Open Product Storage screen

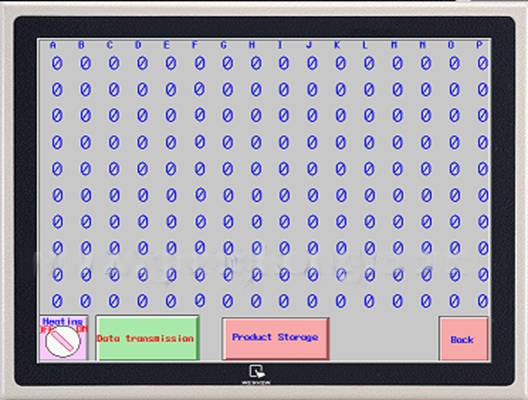[275, 338]
